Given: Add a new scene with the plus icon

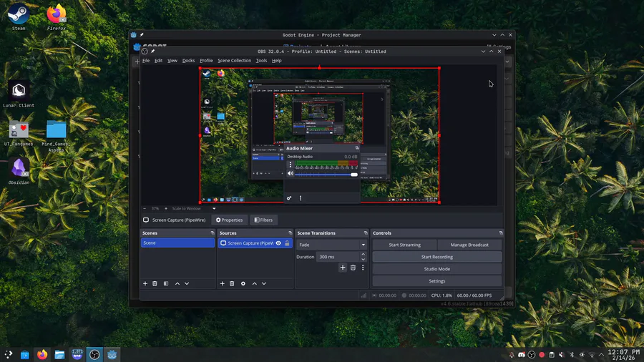Looking at the screenshot, I should pos(145,283).
